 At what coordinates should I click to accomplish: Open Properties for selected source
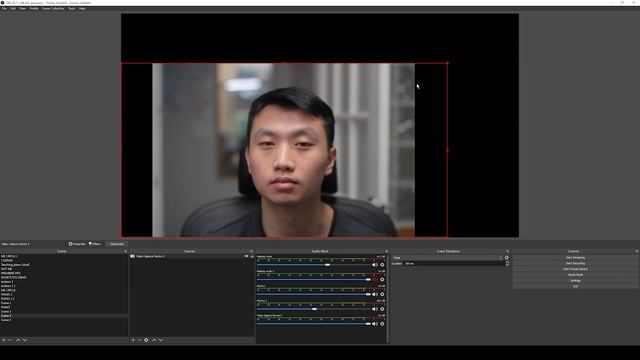77,244
